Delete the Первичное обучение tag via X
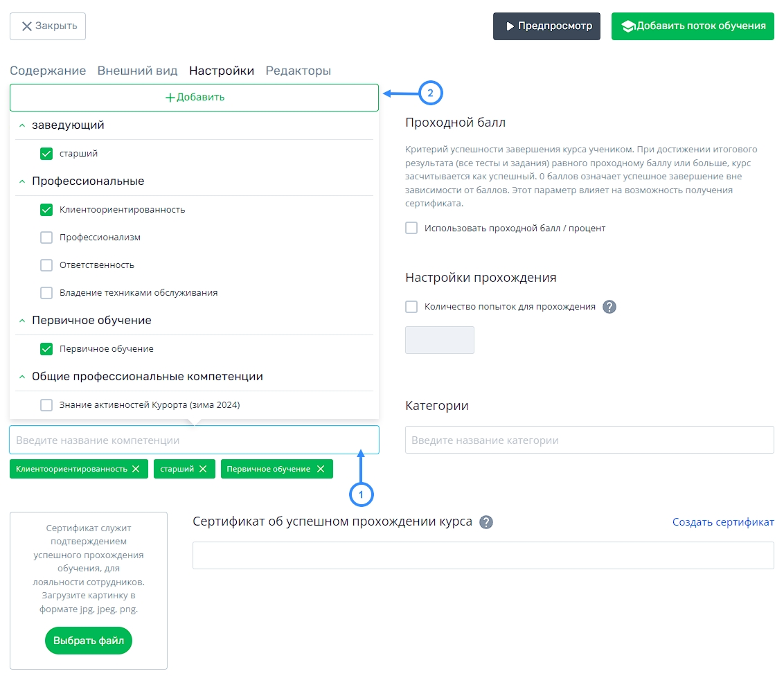 click(x=321, y=469)
